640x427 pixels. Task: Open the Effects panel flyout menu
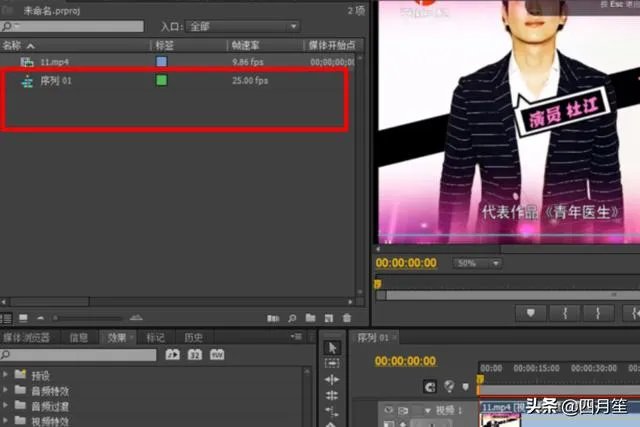tap(296, 337)
